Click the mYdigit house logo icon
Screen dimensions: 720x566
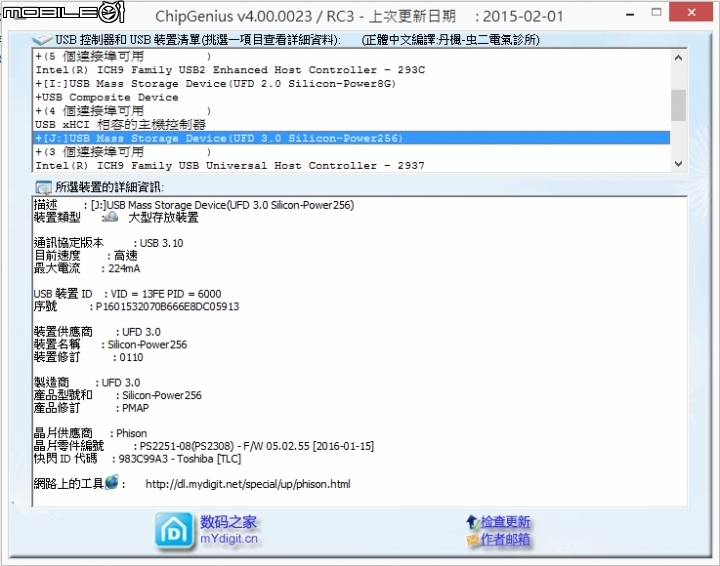coord(174,531)
